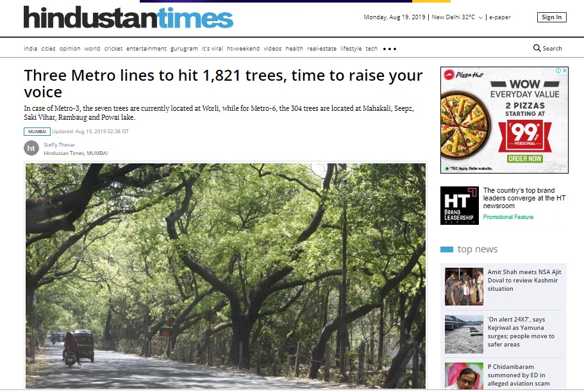Open the e-paper link

(x=500, y=17)
